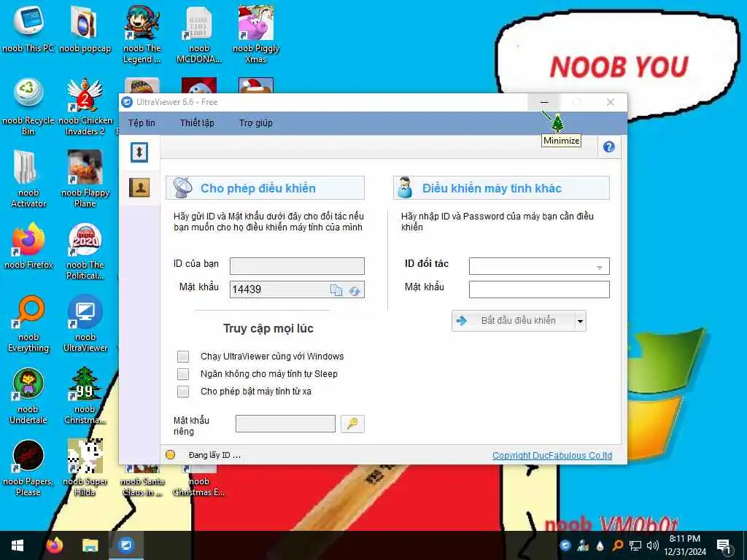Open noob Piggly Xmas desktop shortcut

pos(256,34)
